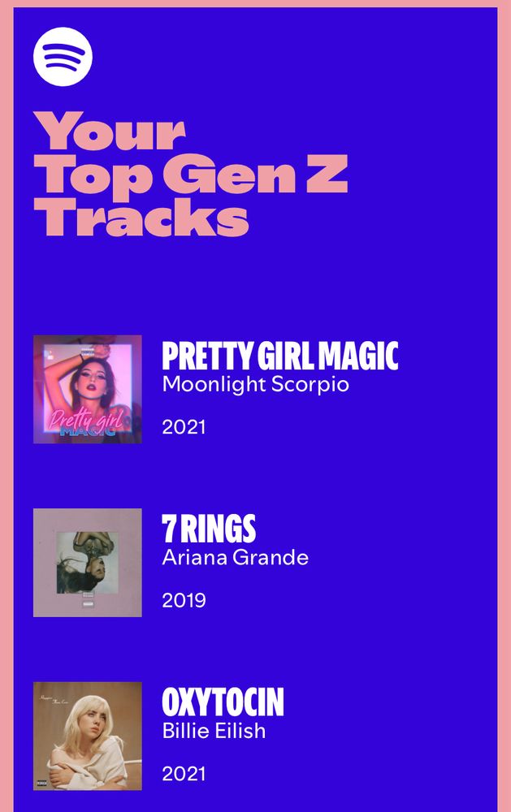Click the parental advisory label on Oxytocin cover
This screenshot has width=511, height=812.
coord(42,783)
